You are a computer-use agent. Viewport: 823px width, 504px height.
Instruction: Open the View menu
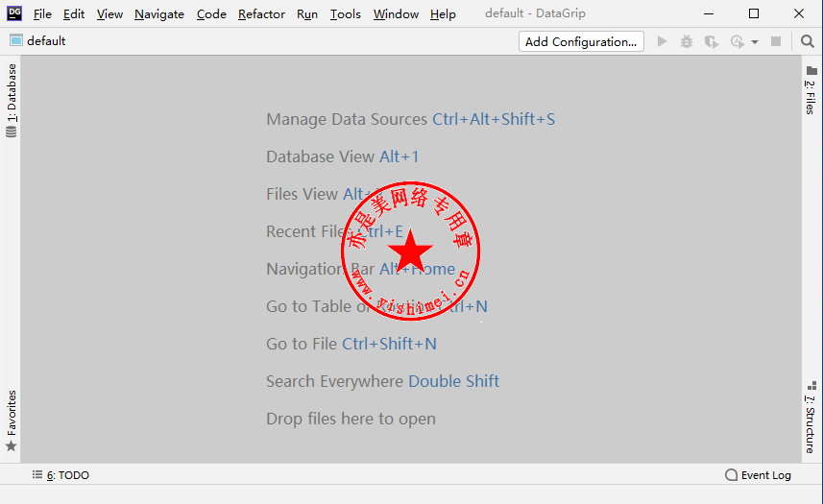109,14
